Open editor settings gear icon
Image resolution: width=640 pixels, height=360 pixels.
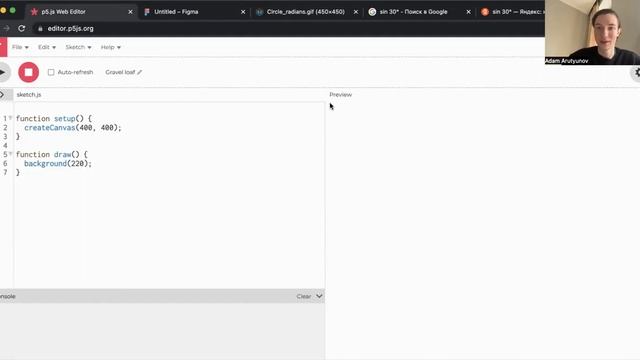(x=636, y=73)
